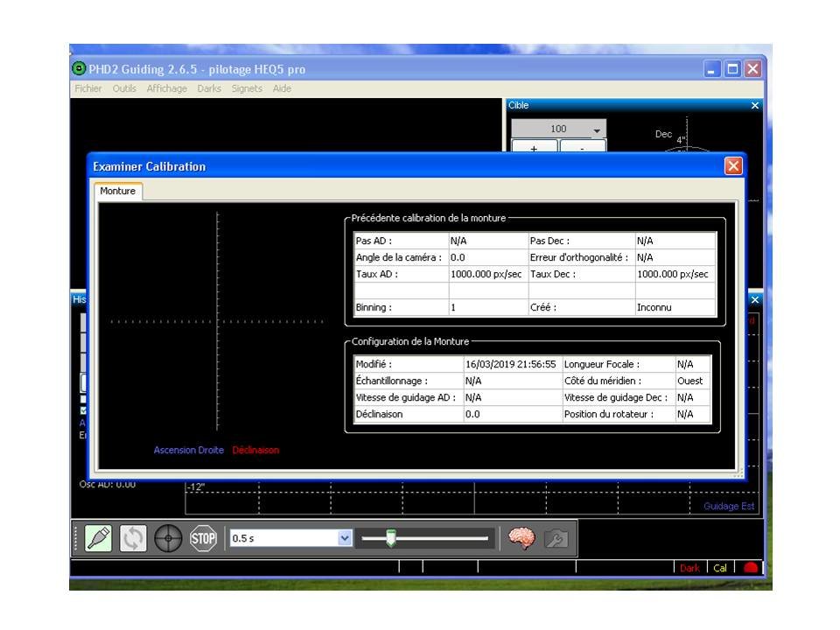The image size is (840, 630).
Task: Click the camera wrench settings icon
Action: [x=556, y=538]
